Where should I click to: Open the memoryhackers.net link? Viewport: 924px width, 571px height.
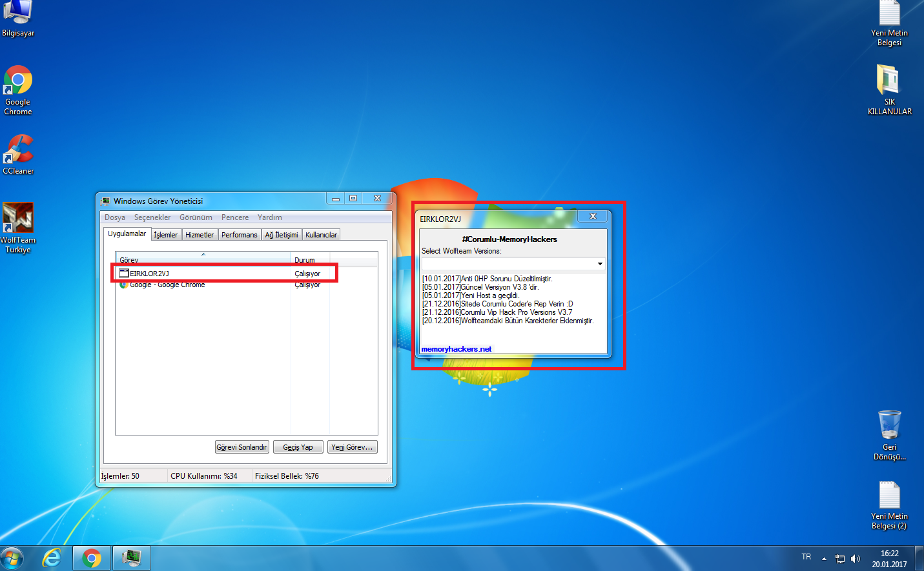(456, 349)
